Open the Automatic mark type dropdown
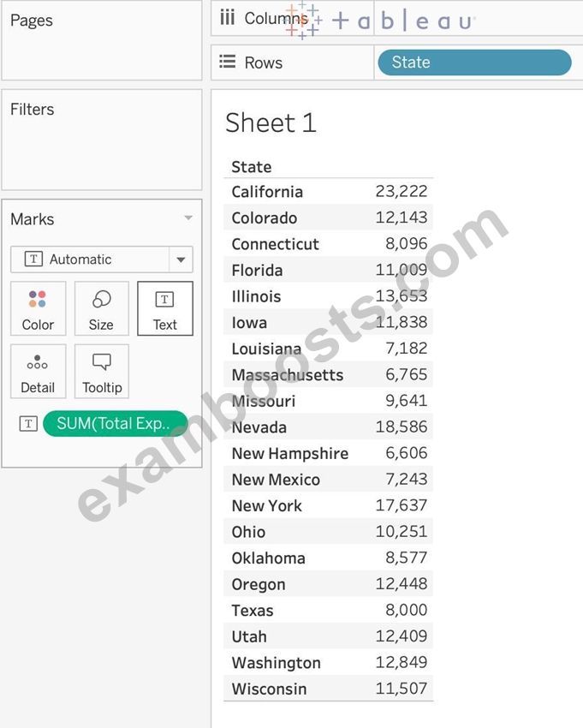 point(102,259)
